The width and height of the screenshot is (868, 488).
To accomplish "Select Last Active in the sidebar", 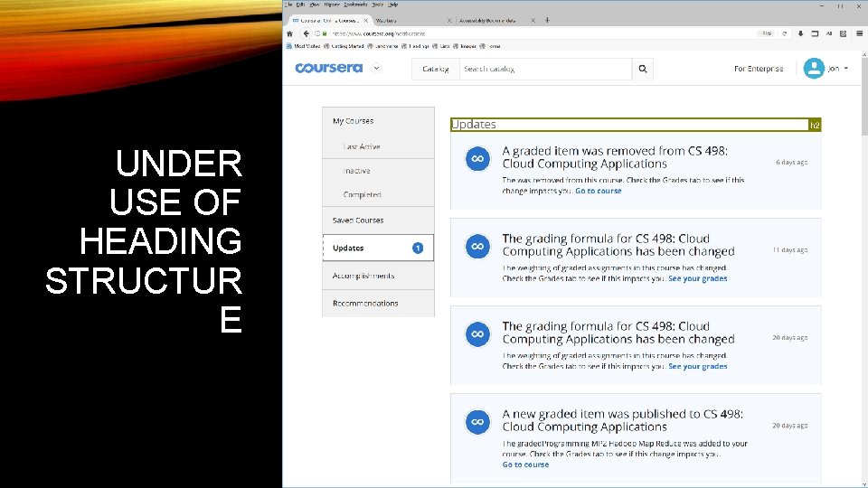I will coord(379,146).
